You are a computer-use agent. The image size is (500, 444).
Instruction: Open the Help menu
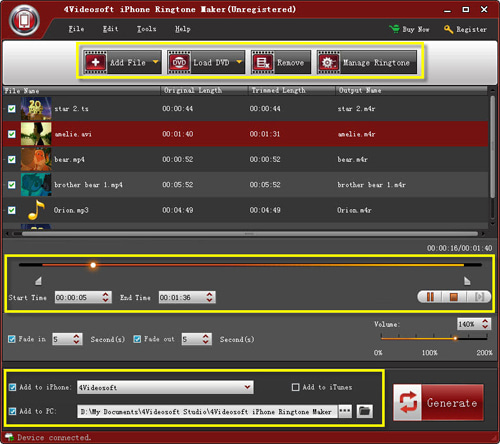(x=183, y=29)
